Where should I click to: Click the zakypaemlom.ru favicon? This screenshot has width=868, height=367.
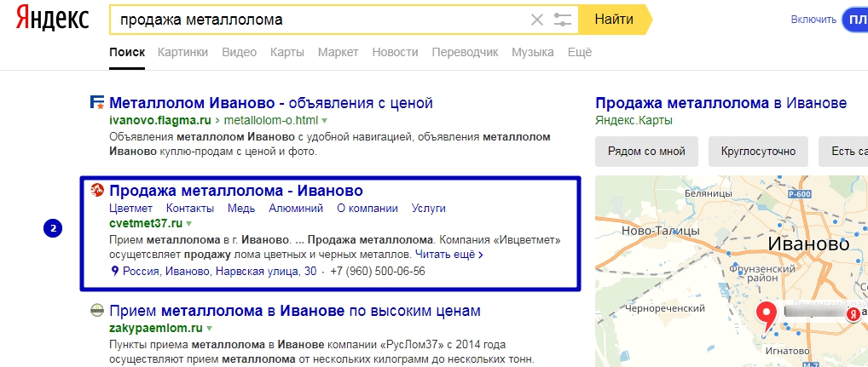click(x=97, y=310)
